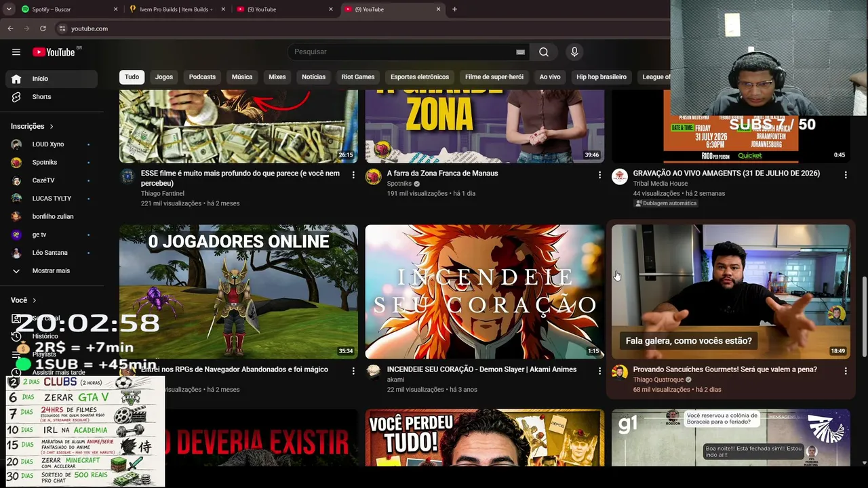Open the Tribal Media House channel name
This screenshot has width=868, height=488.
point(660,184)
